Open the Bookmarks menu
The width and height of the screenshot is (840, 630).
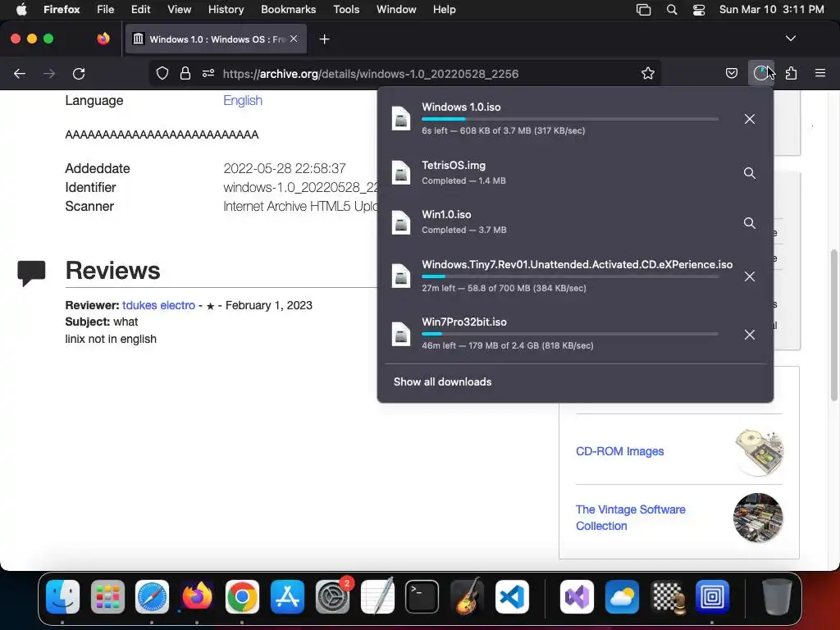coord(288,10)
